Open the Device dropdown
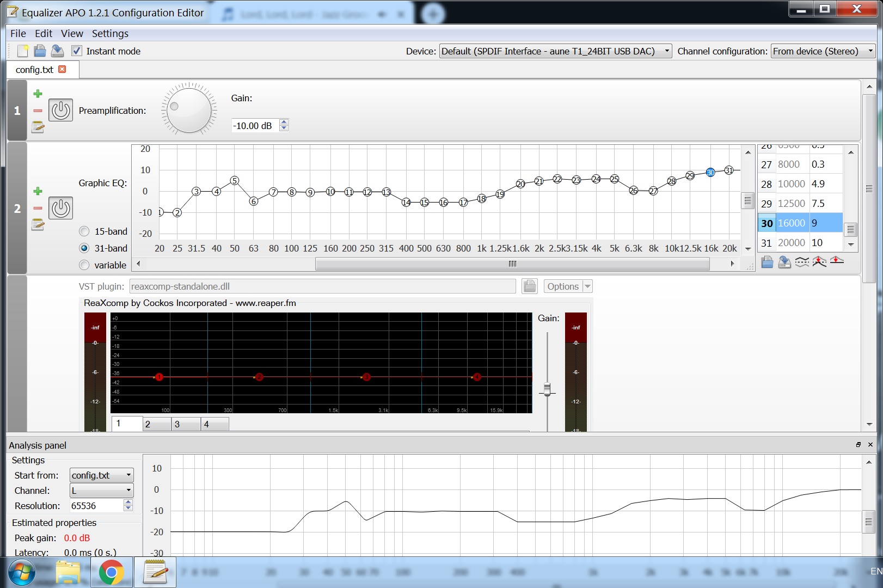This screenshot has height=588, width=883. (555, 51)
